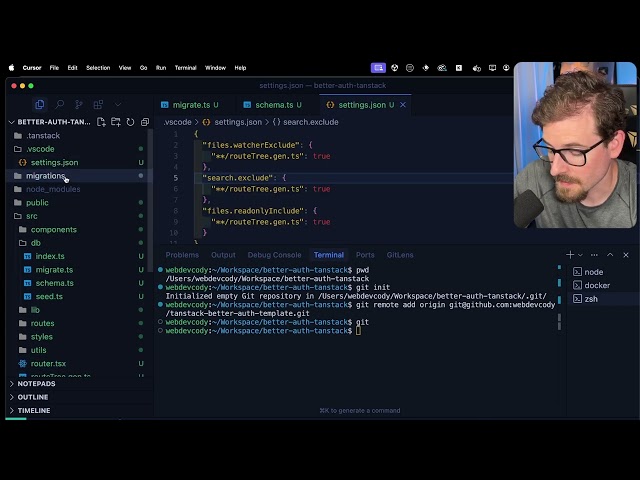Open the File menu
The height and width of the screenshot is (480, 640).
(x=54, y=68)
